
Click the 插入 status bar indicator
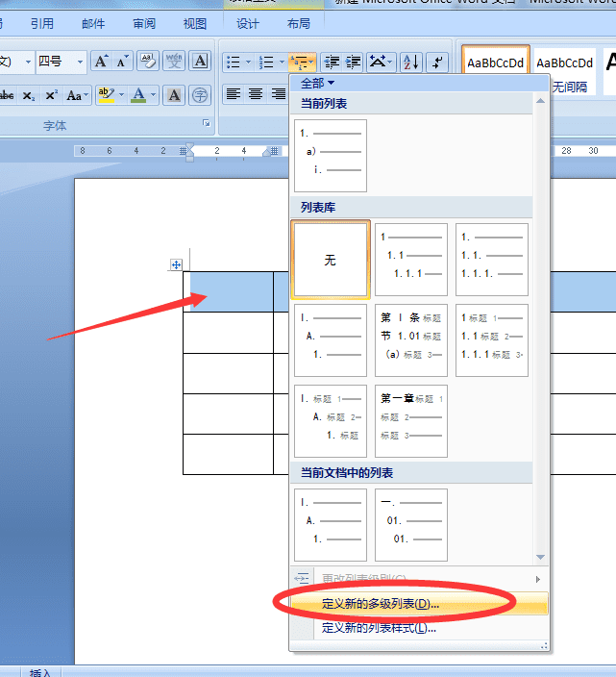point(40,673)
